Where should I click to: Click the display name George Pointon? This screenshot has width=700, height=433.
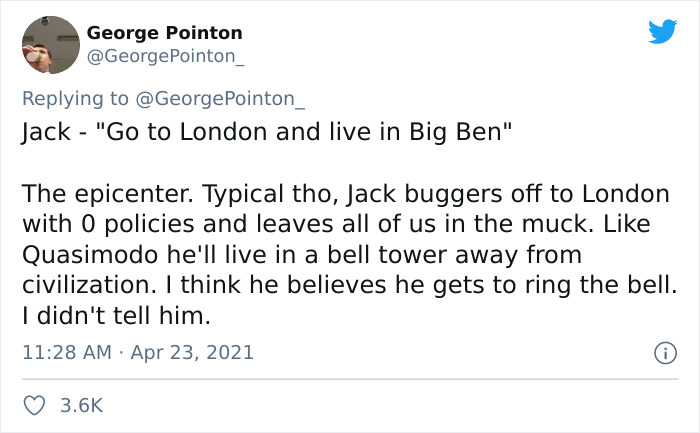(x=164, y=33)
